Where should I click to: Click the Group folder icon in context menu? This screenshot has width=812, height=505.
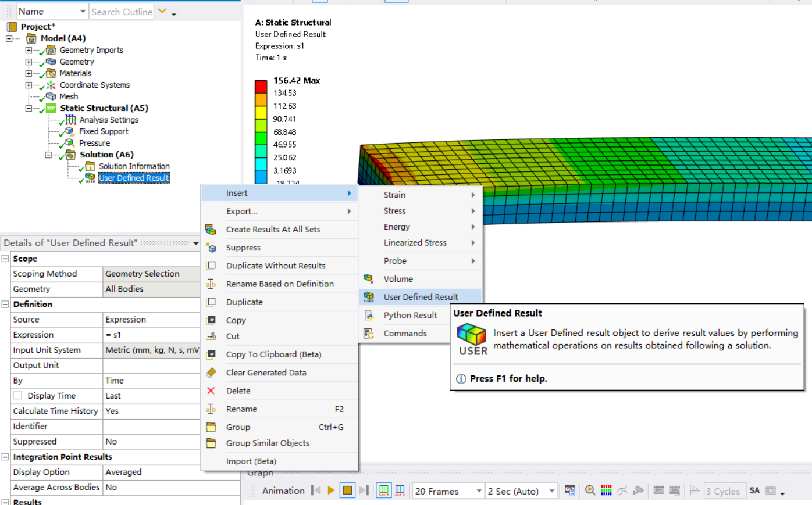coord(211,427)
